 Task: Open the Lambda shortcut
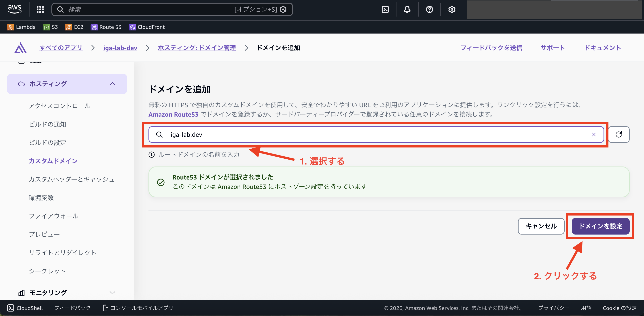tap(21, 27)
